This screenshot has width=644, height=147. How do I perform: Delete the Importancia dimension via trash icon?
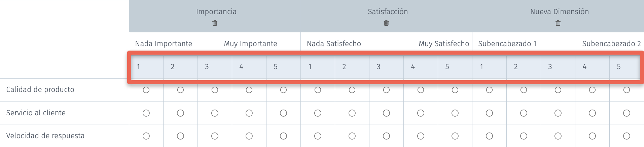[215, 23]
